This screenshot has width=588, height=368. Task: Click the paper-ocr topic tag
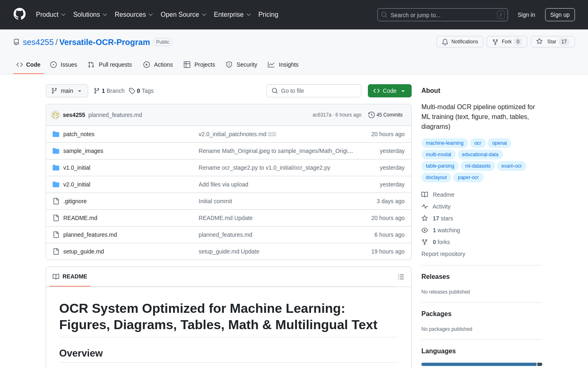point(468,177)
